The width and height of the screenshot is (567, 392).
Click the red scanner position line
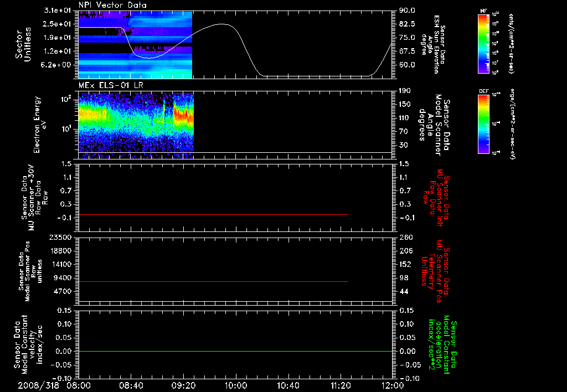point(213,281)
